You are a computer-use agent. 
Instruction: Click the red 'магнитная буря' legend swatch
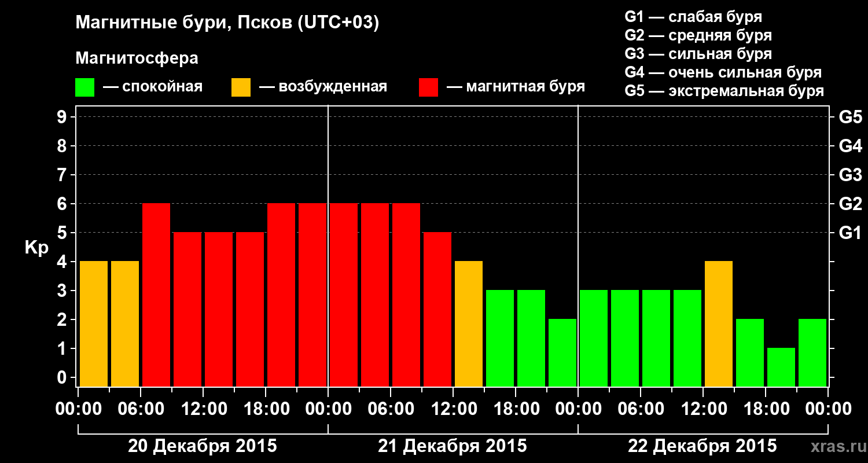[428, 87]
